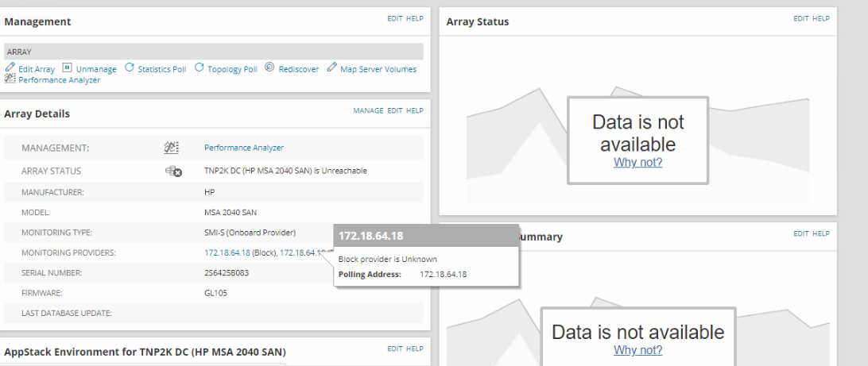Click the AppStack Environment for TNP2K DC title
Screen dimensions: 868x366
pyautogui.click(x=145, y=352)
